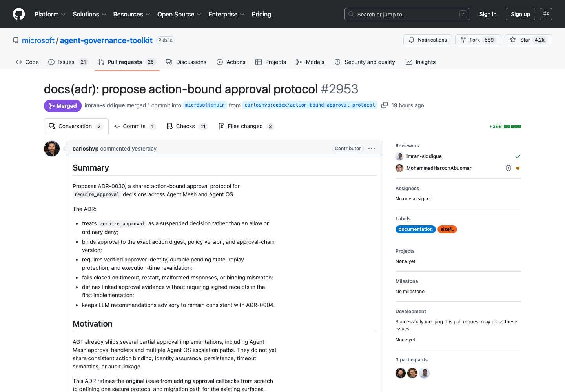Viewport: 565px width, 392px height.
Task: Click the imran-siddique author link in merge line
Action: coord(105,105)
